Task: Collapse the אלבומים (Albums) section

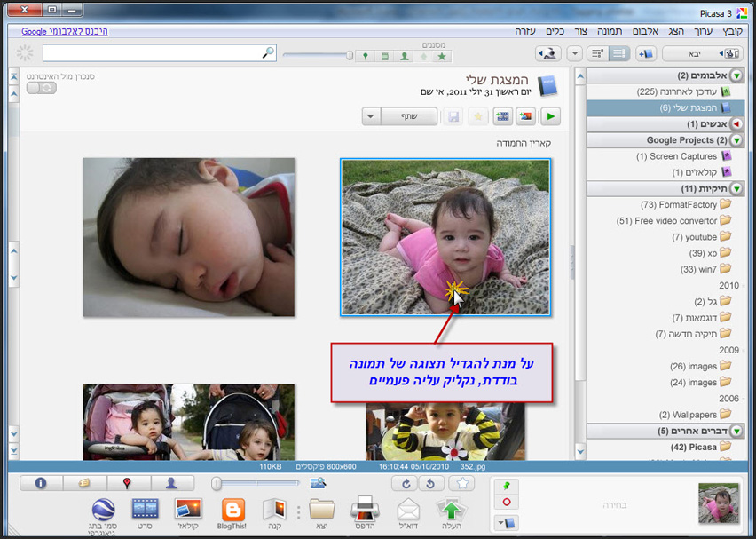Action: [736, 75]
